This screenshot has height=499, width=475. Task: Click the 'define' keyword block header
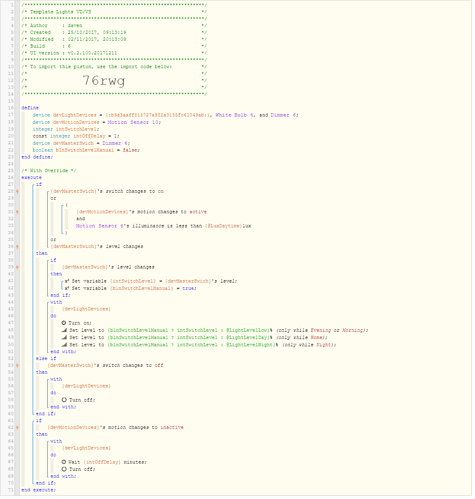[30, 108]
